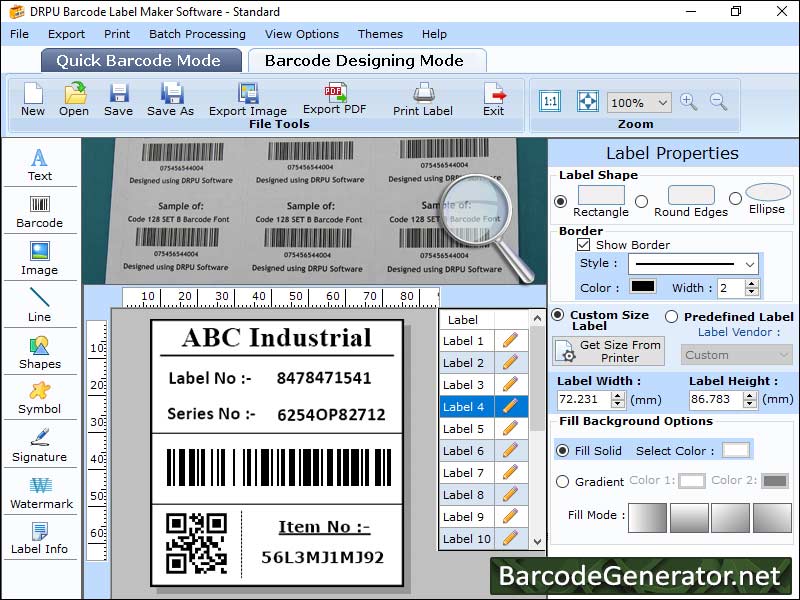Viewport: 800px width, 600px height.
Task: Open the Watermark tool
Action: (x=40, y=492)
